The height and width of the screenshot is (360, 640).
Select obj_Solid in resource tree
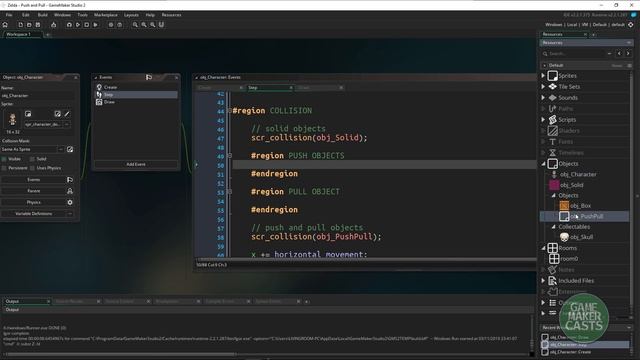pos(571,185)
